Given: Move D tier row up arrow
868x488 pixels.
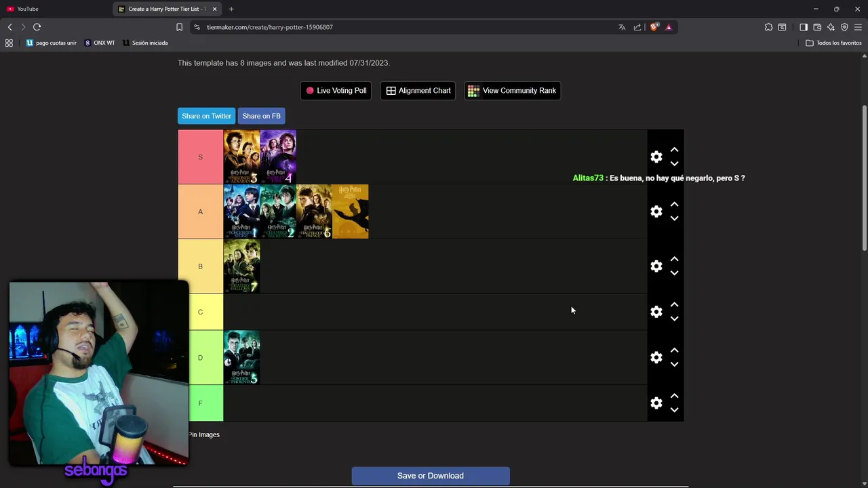Looking at the screenshot, I should click(674, 350).
